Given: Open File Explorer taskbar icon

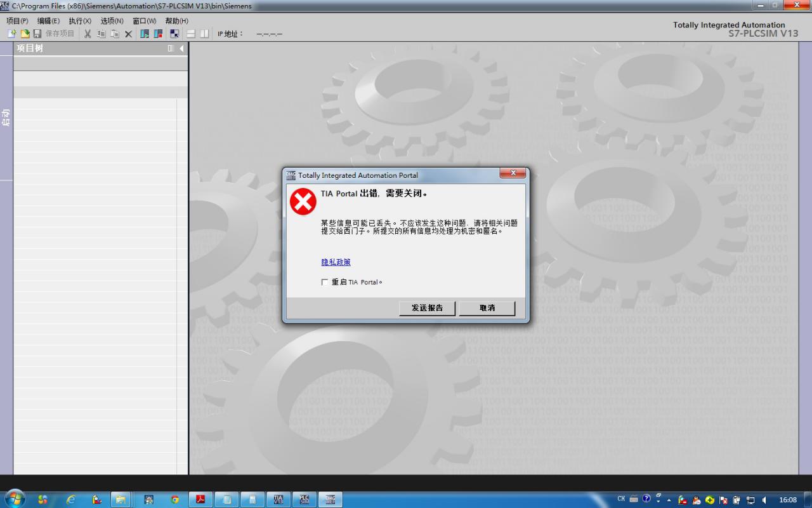Looking at the screenshot, I should (120, 500).
